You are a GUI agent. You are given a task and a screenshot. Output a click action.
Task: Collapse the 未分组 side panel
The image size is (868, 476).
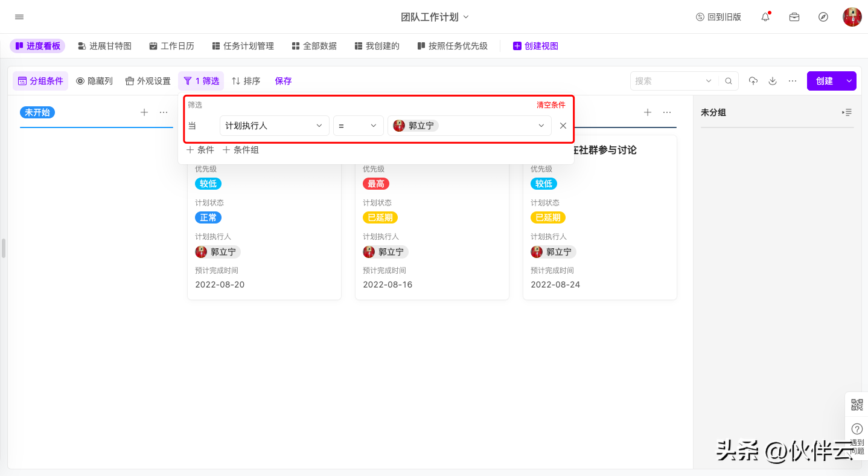click(847, 112)
